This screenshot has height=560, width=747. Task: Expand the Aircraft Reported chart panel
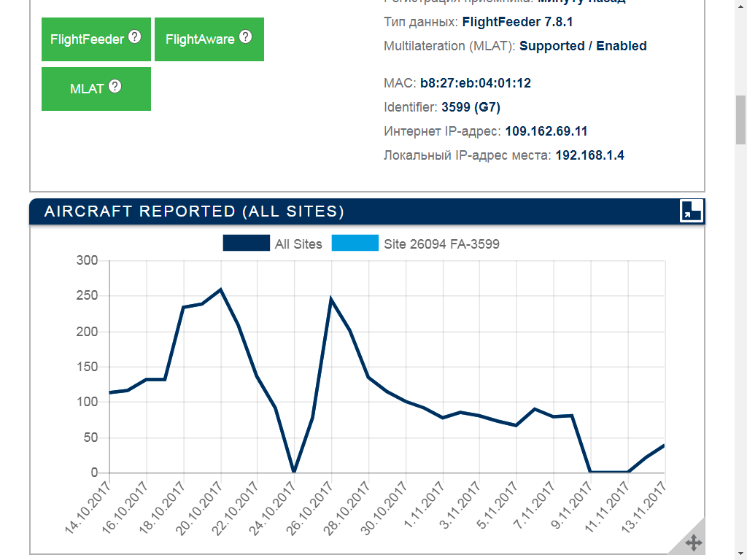(690, 211)
